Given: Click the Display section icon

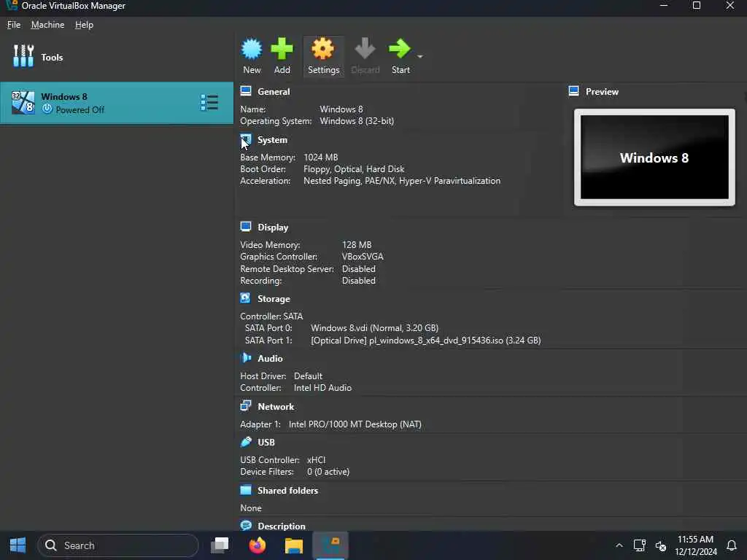Looking at the screenshot, I should click(x=246, y=227).
